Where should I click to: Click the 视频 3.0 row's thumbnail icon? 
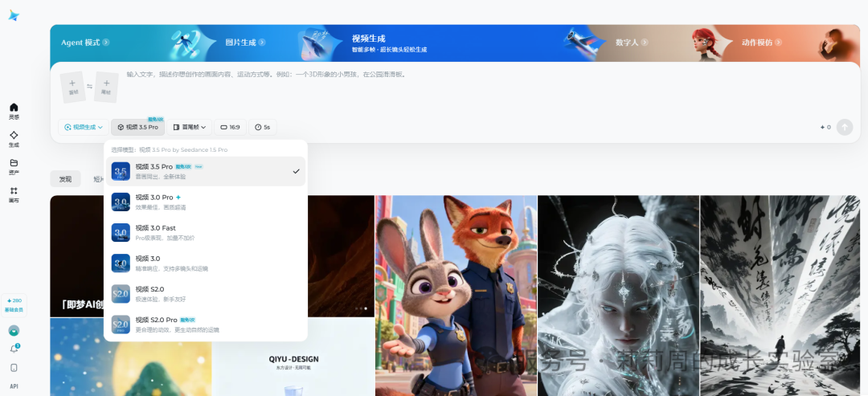pyautogui.click(x=121, y=263)
